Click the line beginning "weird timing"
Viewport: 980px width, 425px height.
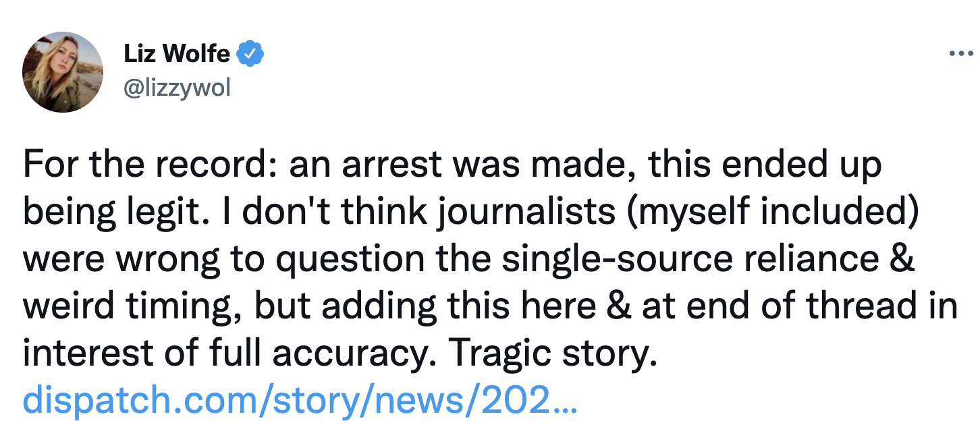click(x=490, y=306)
